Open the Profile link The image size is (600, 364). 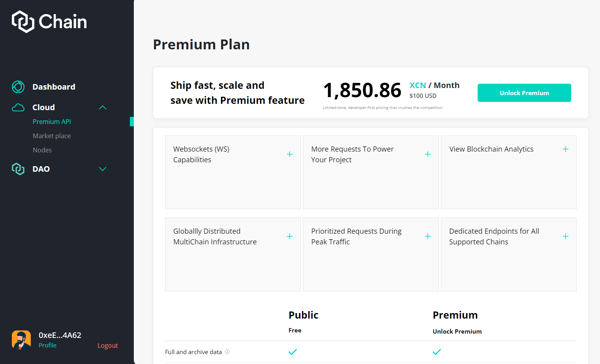(47, 345)
